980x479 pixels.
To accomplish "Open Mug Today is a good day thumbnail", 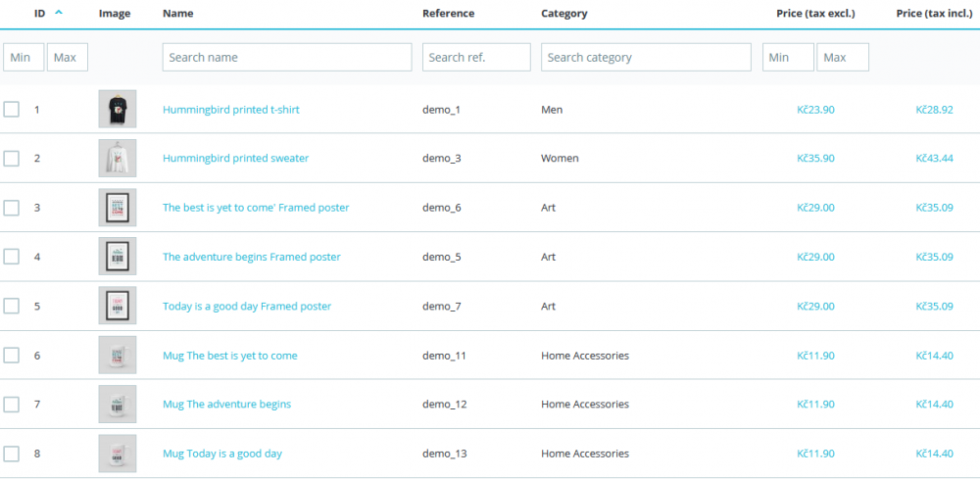I will click(118, 454).
